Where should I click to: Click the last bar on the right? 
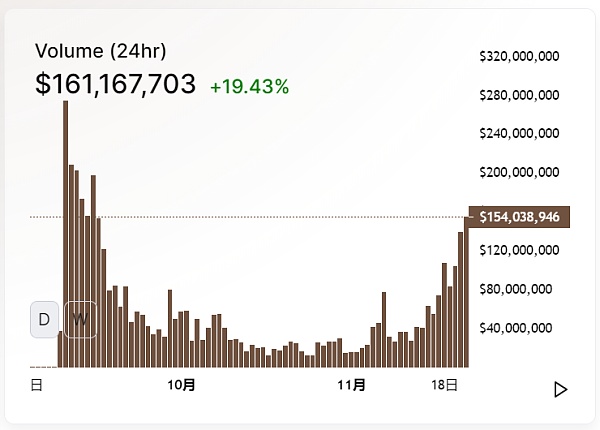[466, 290]
